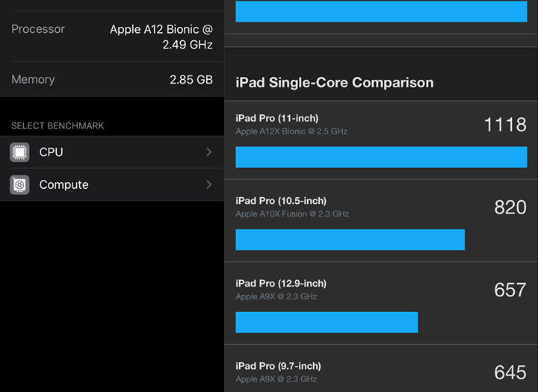Select the Compute benchmark label
The image size is (538, 392).
(x=64, y=185)
